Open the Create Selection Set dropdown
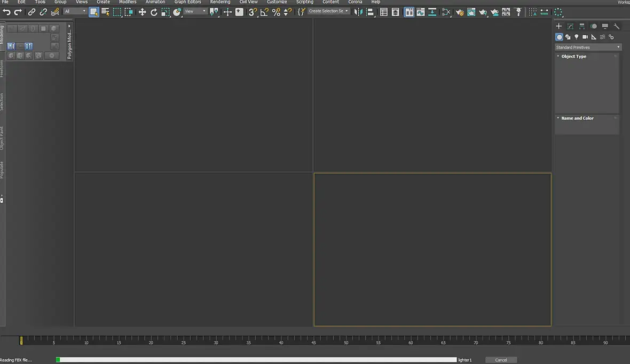The height and width of the screenshot is (364, 630). tap(328, 11)
